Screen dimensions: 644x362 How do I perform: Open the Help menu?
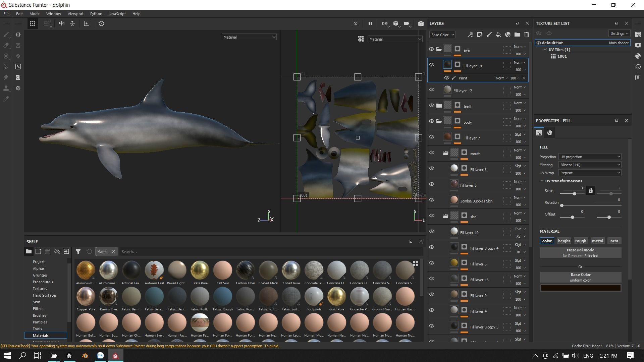point(136,14)
